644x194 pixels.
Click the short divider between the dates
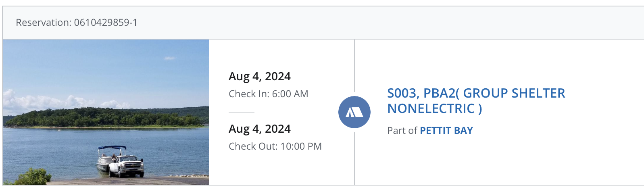[x=241, y=112]
